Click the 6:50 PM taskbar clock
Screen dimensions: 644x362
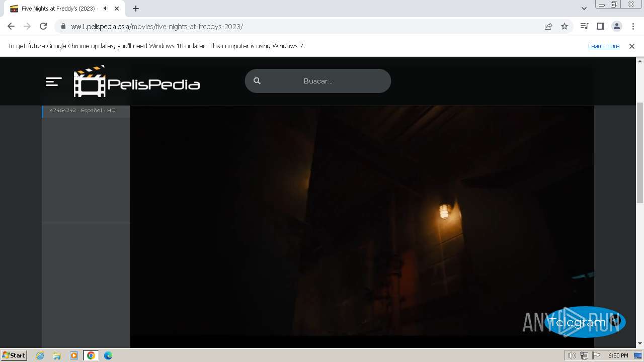(618, 355)
